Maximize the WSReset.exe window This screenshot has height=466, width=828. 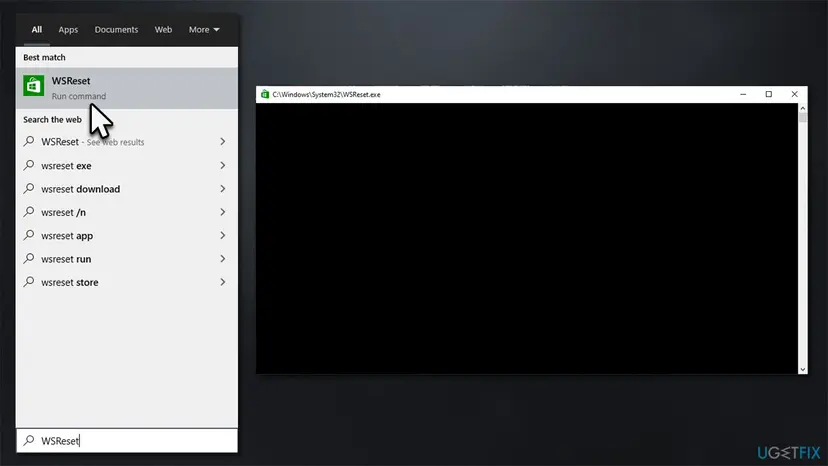[x=769, y=94]
